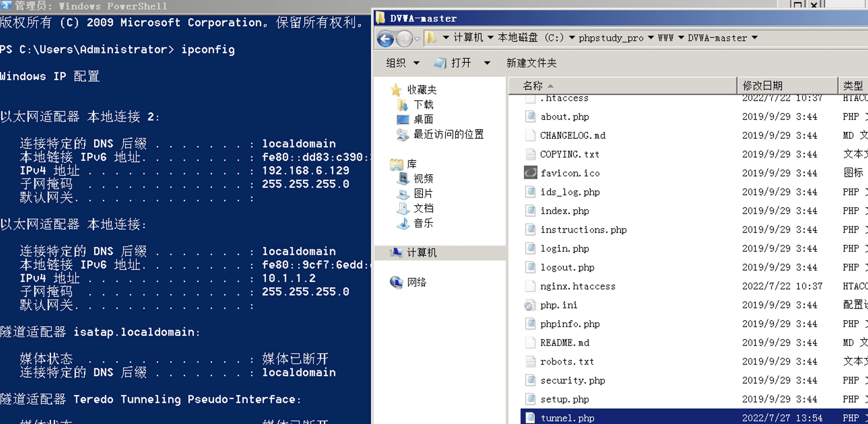
Task: Select 计算机 in the navigation pane
Action: pos(422,252)
